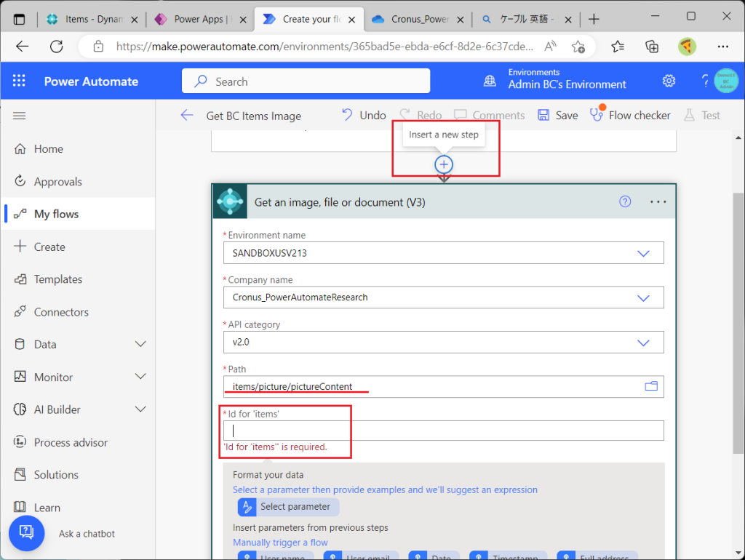Open browser settings and more menu
The height and width of the screenshot is (560, 745).
[x=723, y=47]
